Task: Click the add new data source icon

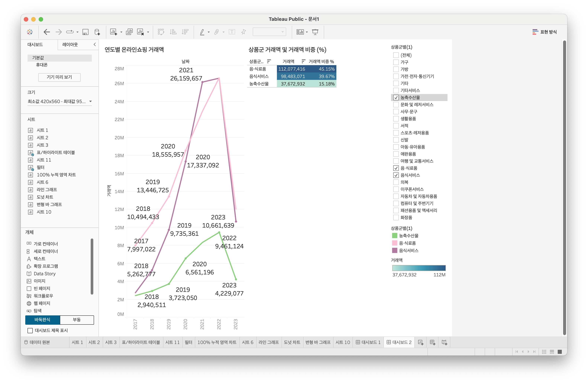Action: point(97,32)
